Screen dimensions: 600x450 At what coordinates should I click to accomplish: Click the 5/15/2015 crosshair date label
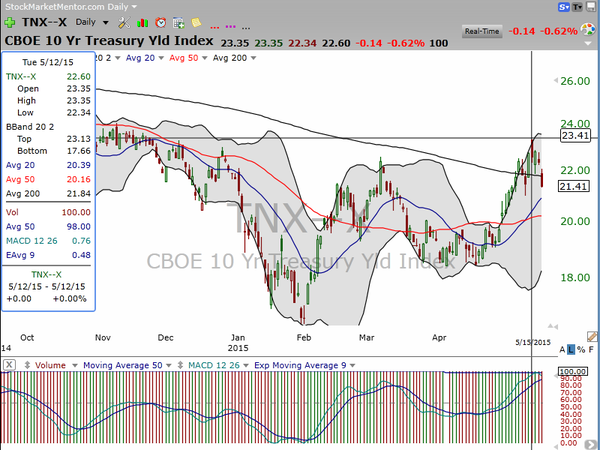coord(533,342)
